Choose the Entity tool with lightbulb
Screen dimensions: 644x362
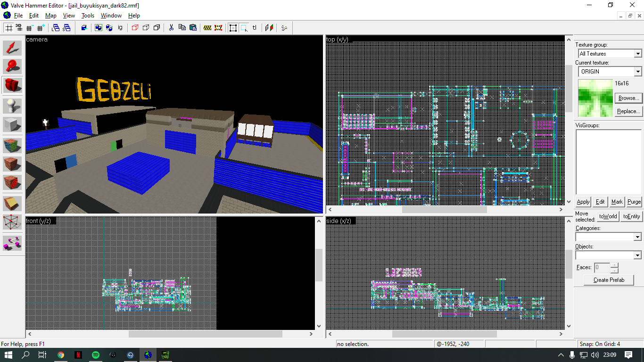click(12, 106)
